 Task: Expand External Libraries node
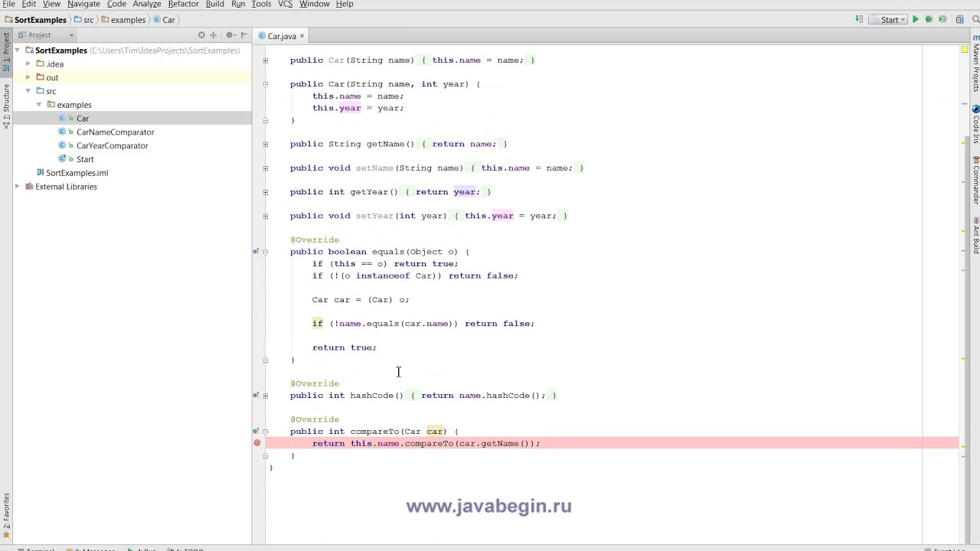(x=18, y=187)
